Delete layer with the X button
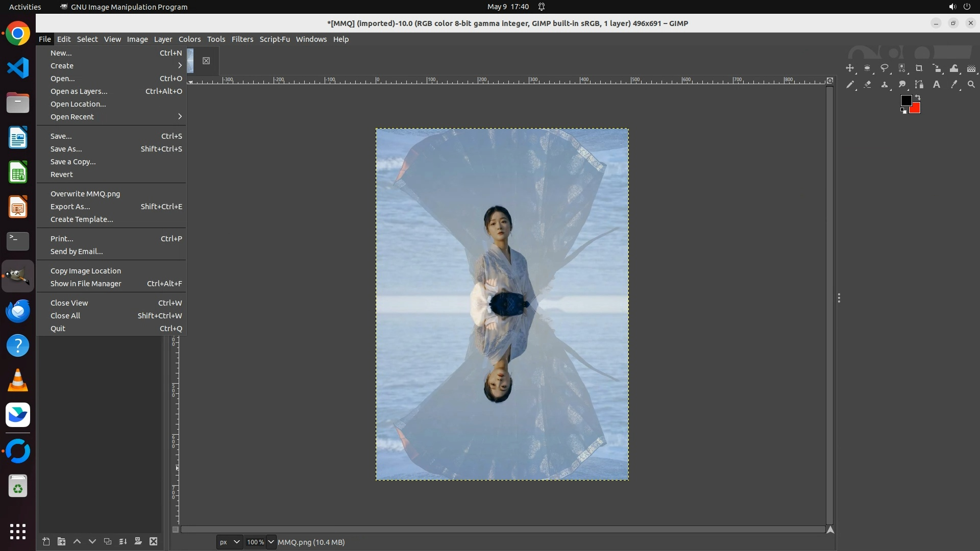980x551 pixels. pyautogui.click(x=154, y=541)
